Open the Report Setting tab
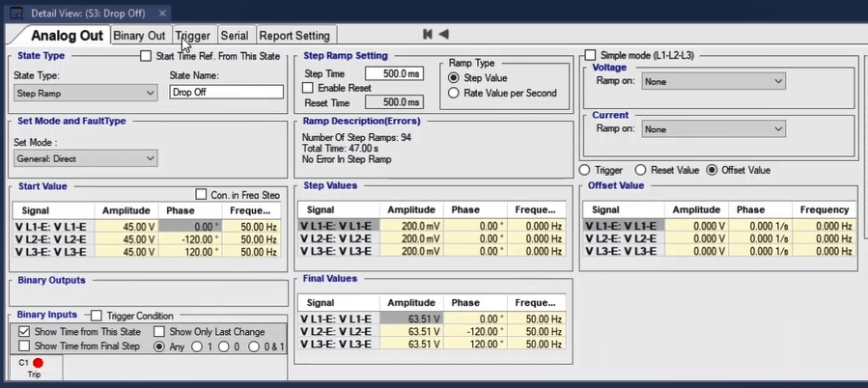 [296, 36]
